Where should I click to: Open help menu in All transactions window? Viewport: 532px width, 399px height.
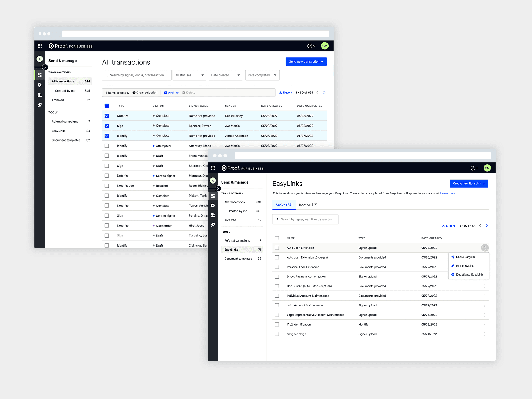click(311, 46)
